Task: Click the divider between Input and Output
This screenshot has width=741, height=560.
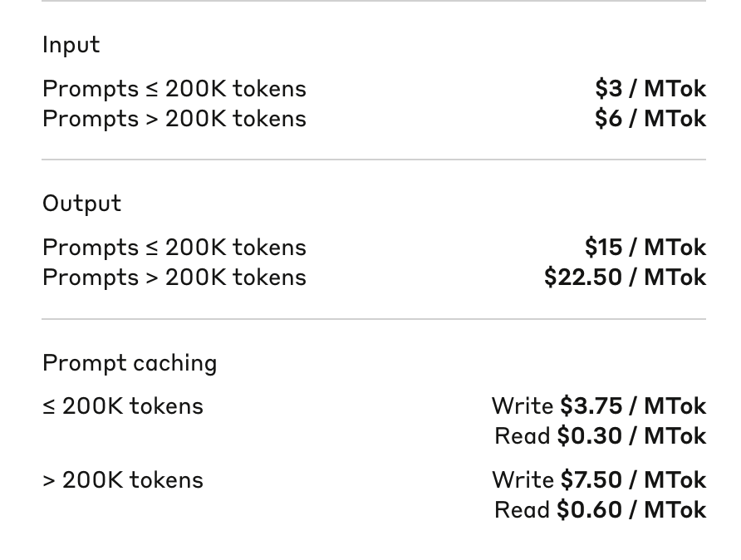Action: pos(374,160)
